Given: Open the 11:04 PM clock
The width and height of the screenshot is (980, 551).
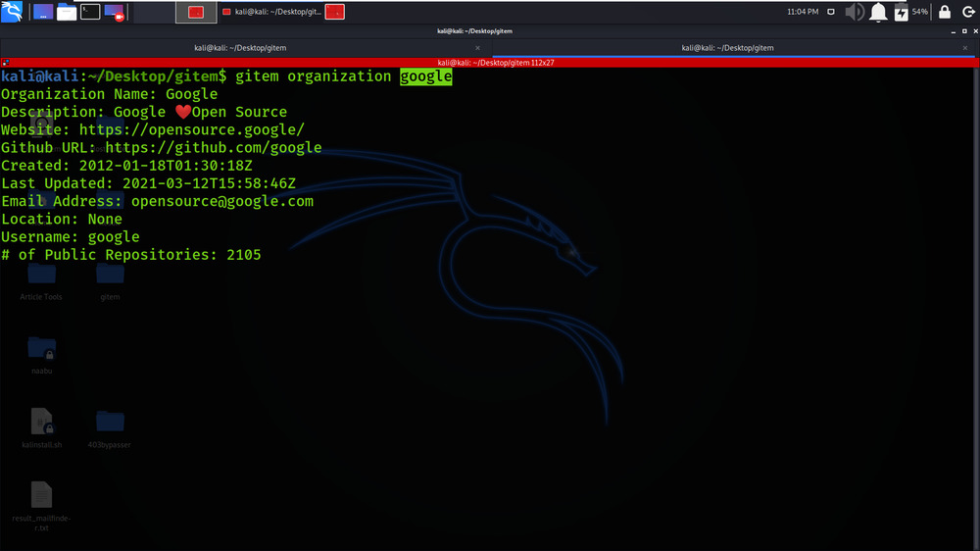Looking at the screenshot, I should 803,12.
